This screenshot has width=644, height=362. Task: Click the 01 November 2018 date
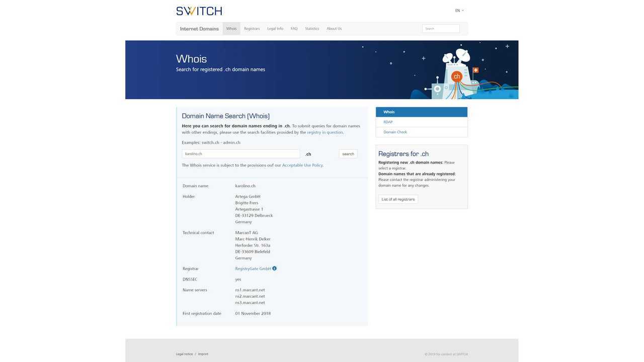coord(253,313)
